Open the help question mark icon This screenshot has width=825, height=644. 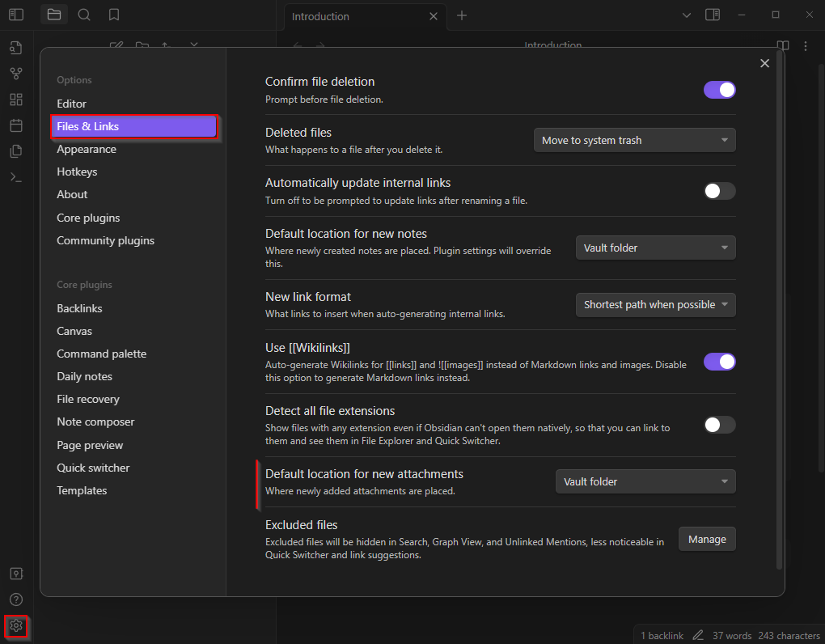(x=16, y=600)
